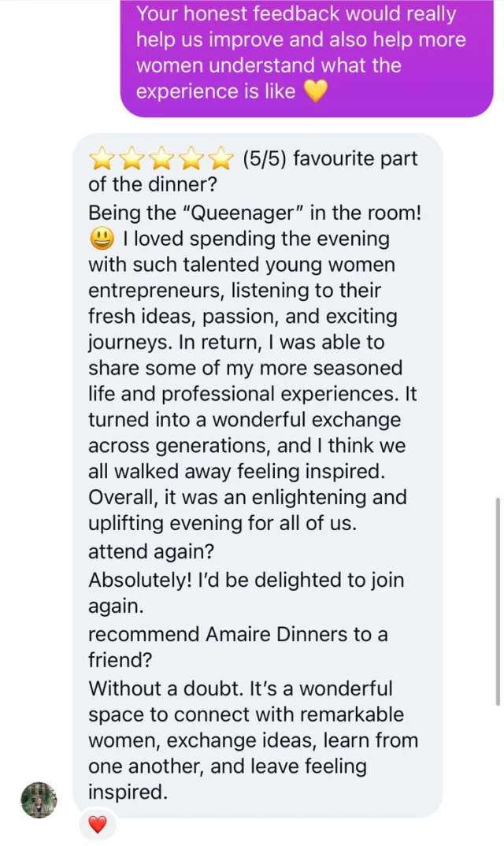Click 'Overall, it was an enlightening' line
Viewport: 504px width, 846px height.
[248, 497]
